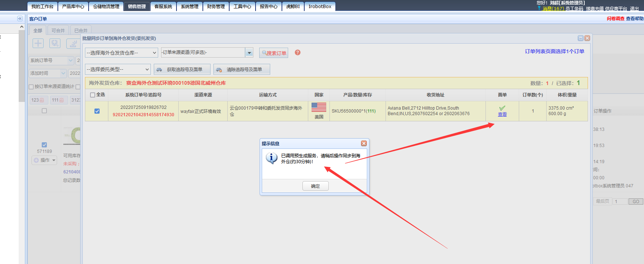
Task: Open the 订单来源渠道(可多选) dropdown arrow
Action: coord(249,53)
